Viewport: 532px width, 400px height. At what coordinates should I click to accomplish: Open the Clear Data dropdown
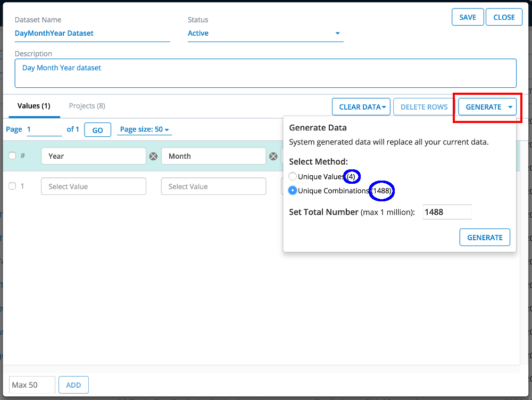[362, 107]
